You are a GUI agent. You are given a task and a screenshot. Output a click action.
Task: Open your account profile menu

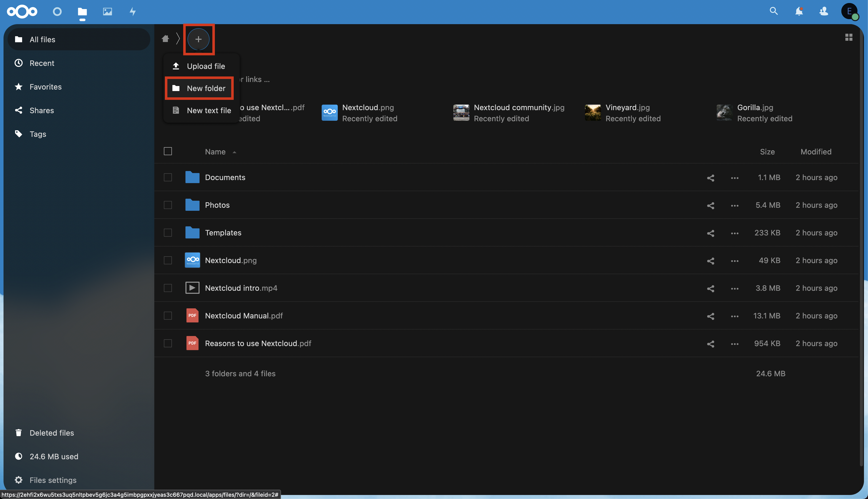pos(849,11)
